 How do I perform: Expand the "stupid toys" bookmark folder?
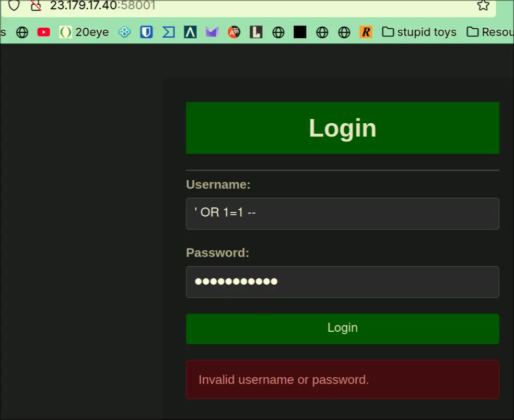(x=419, y=32)
